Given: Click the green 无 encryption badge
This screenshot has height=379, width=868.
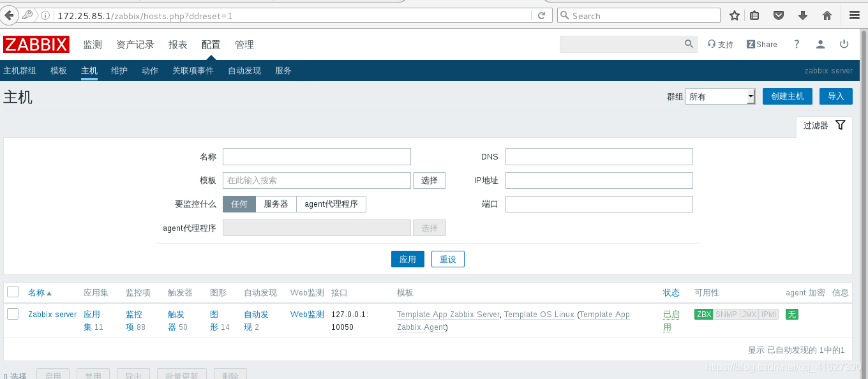Looking at the screenshot, I should [x=791, y=314].
